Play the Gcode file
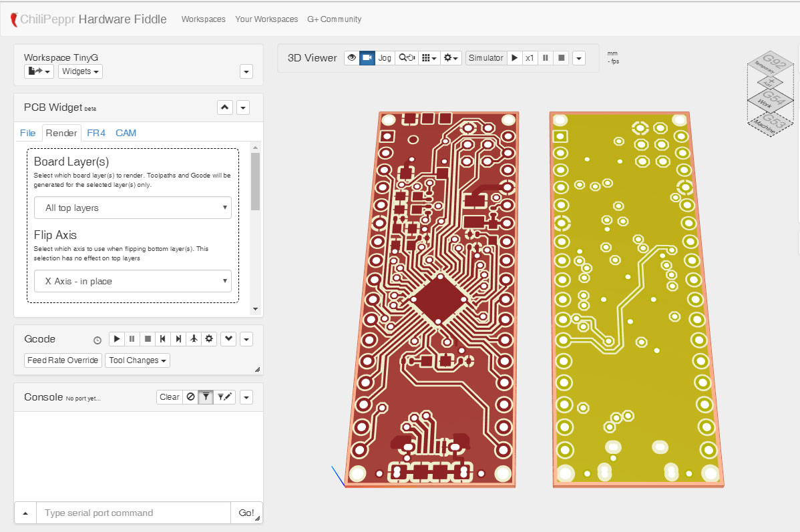This screenshot has width=800, height=532. coord(116,338)
